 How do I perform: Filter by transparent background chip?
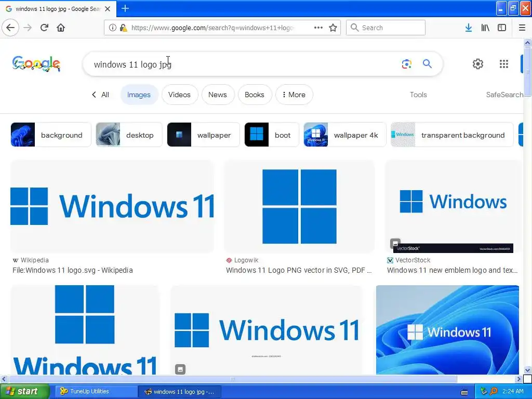coord(452,135)
